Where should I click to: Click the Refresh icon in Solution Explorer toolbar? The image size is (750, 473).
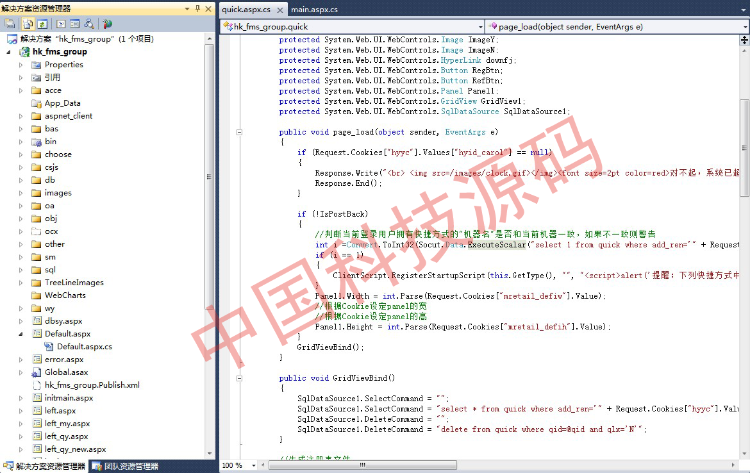tap(40, 23)
